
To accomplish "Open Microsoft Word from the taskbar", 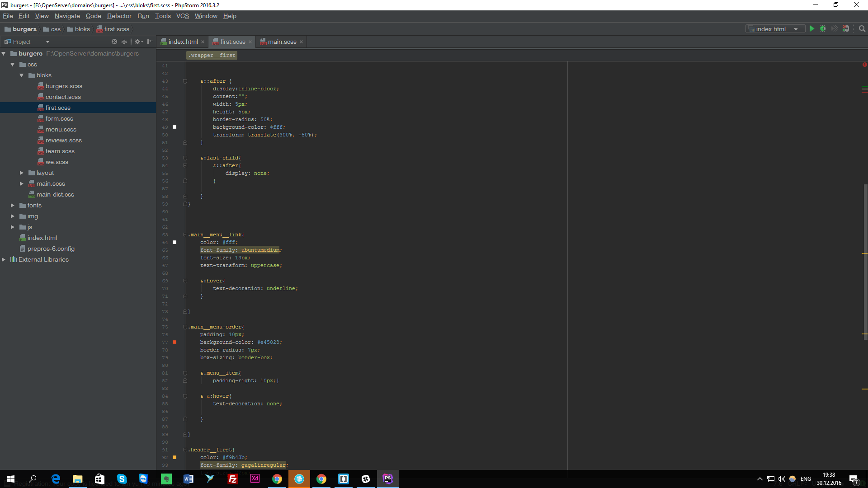I will 188,479.
